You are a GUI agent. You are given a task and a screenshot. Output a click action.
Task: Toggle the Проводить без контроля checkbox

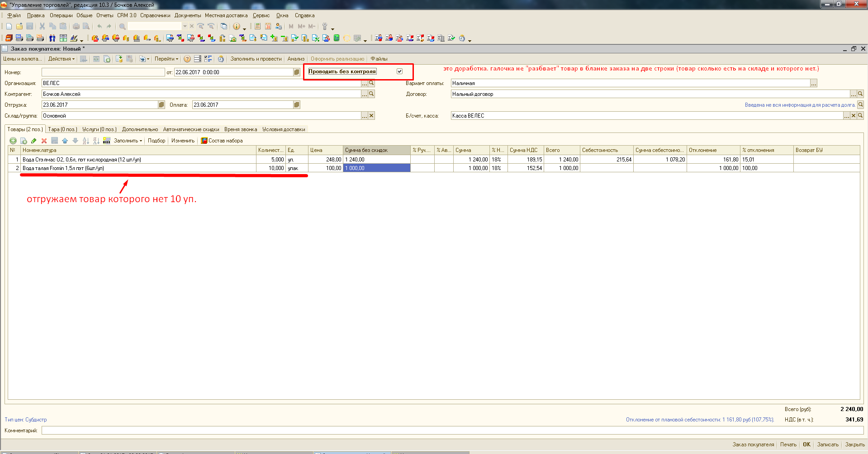coord(399,71)
